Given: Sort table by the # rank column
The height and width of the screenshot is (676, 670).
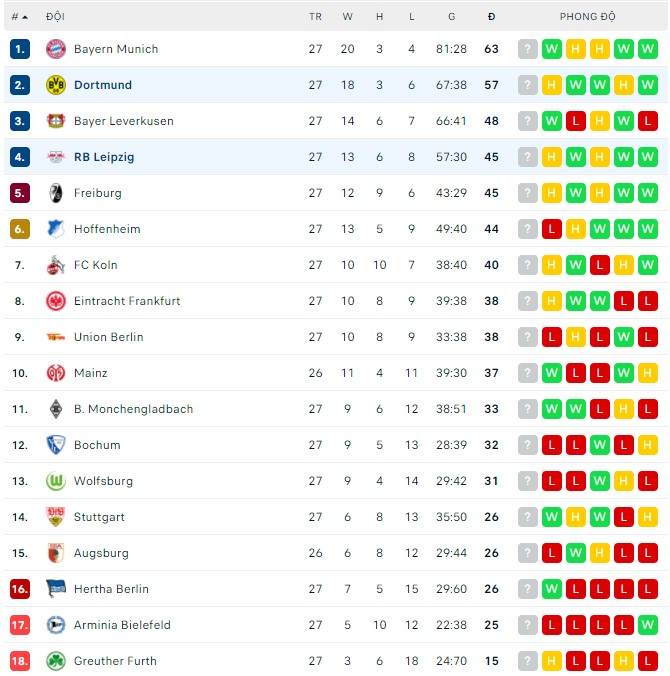Looking at the screenshot, I should [x=18, y=17].
